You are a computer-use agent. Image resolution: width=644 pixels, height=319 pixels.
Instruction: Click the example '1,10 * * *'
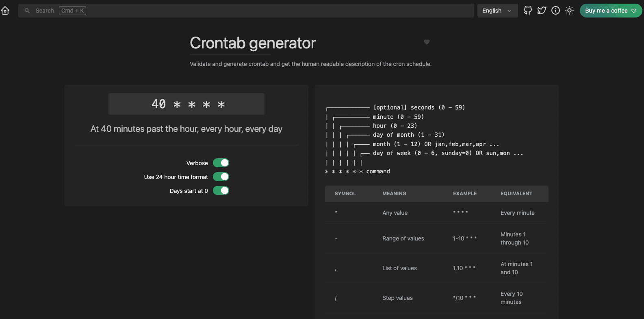(x=464, y=268)
